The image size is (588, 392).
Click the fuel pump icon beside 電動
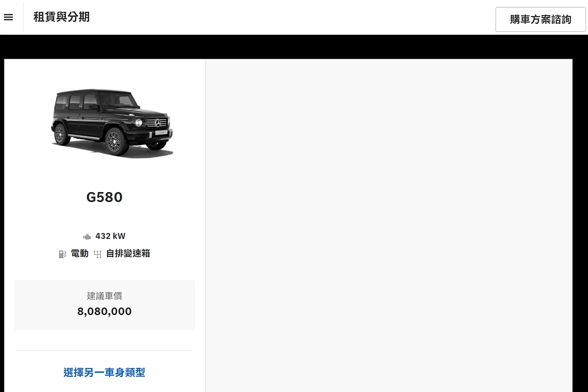point(62,254)
